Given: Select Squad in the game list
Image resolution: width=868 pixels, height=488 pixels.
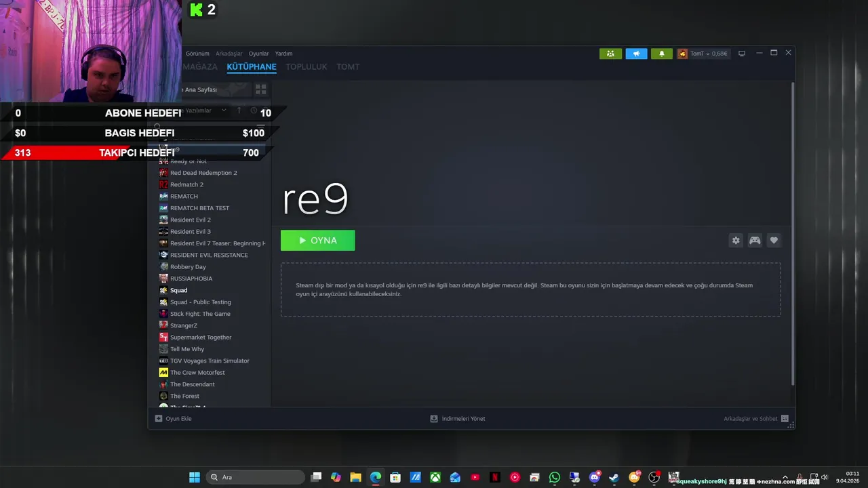Looking at the screenshot, I should pos(178,290).
